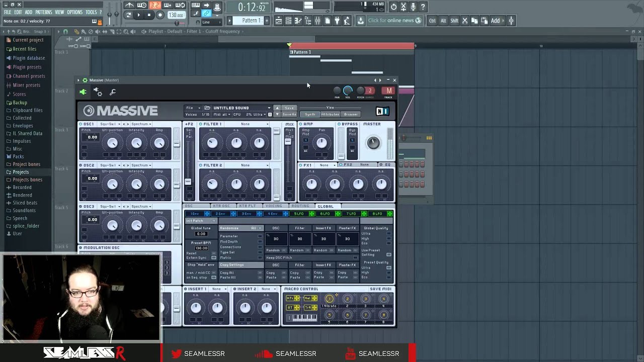Screen dimensions: 644x362
Task: Click the Browser view button
Action: pos(351,114)
